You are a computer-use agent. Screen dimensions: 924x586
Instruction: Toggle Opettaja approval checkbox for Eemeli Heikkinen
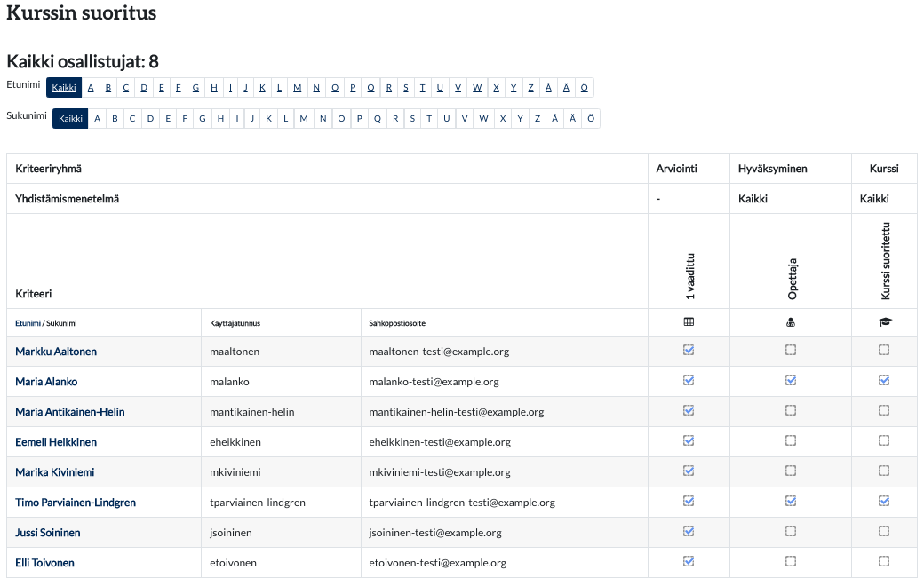(x=791, y=440)
